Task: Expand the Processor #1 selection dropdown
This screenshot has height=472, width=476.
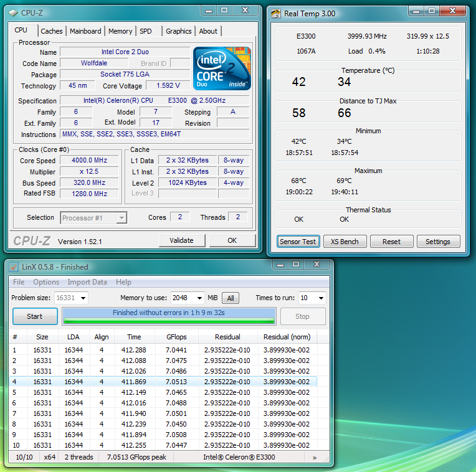Action: pyautogui.click(x=121, y=218)
